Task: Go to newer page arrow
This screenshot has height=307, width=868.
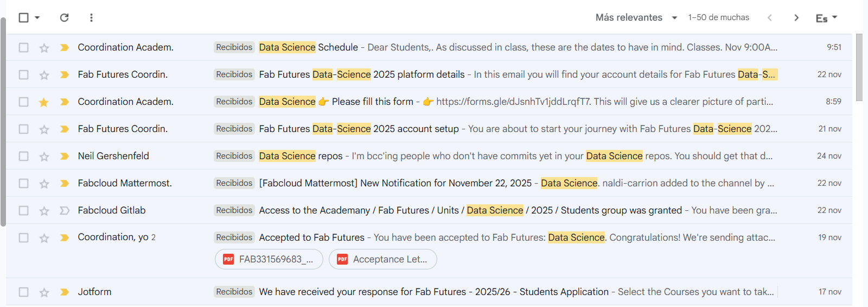Action: 769,17
